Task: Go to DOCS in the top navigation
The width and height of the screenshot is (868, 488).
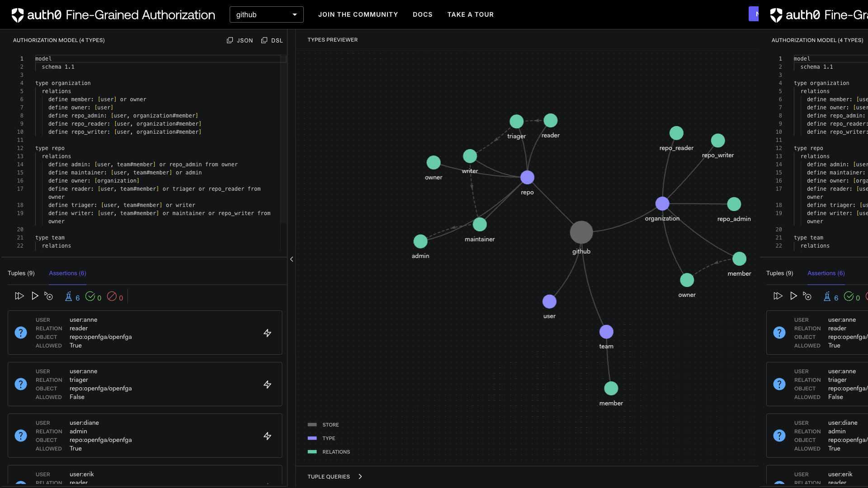Action: pyautogui.click(x=423, y=14)
